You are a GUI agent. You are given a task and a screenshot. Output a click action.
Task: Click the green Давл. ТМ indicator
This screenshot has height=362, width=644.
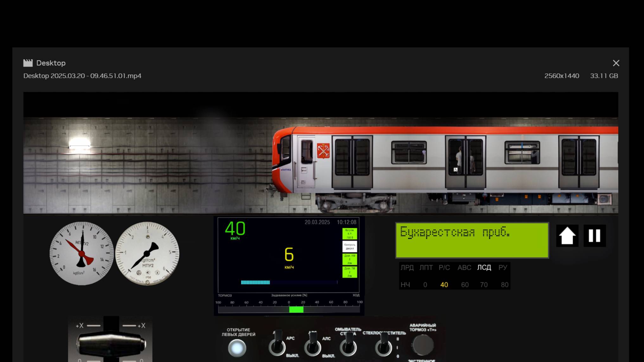[349, 272]
